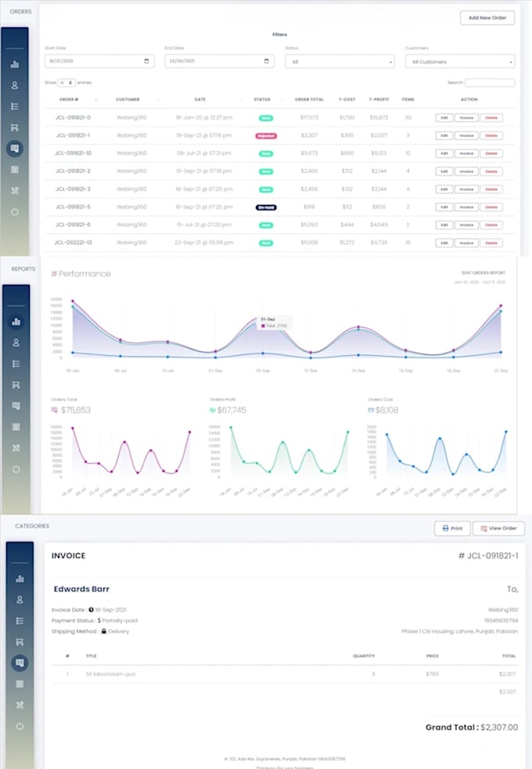Open the Start Date calendar picker icon
This screenshot has height=769, width=532.
146,61
